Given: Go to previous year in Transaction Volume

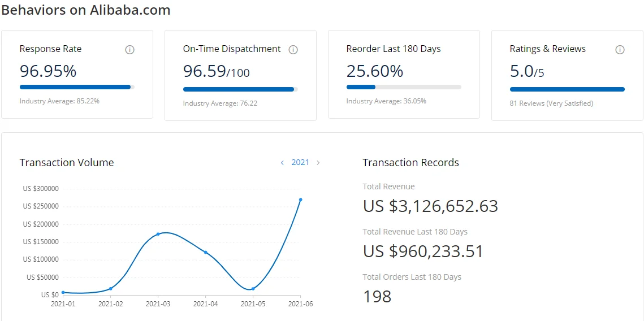Looking at the screenshot, I should coord(282,163).
